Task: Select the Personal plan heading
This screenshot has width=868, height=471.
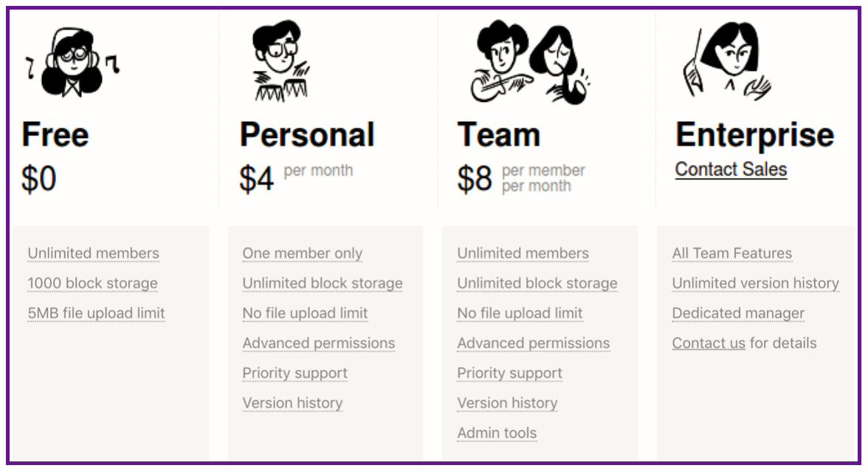Action: [307, 134]
